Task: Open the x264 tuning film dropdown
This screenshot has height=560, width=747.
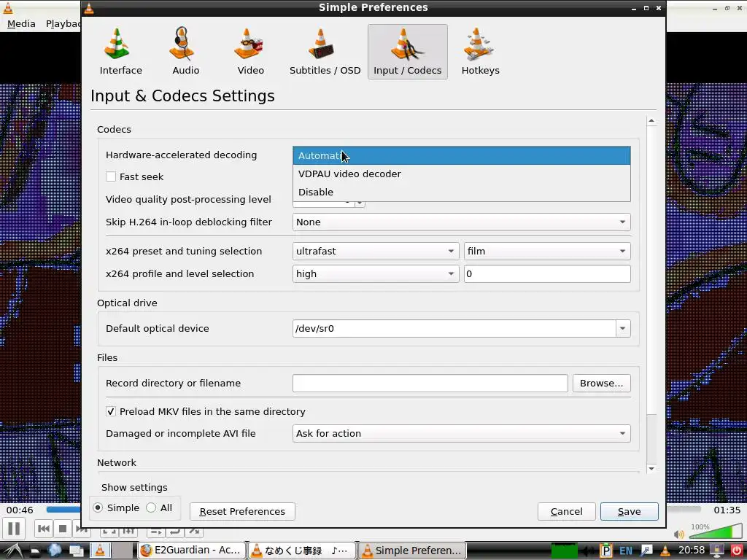Action: click(547, 251)
